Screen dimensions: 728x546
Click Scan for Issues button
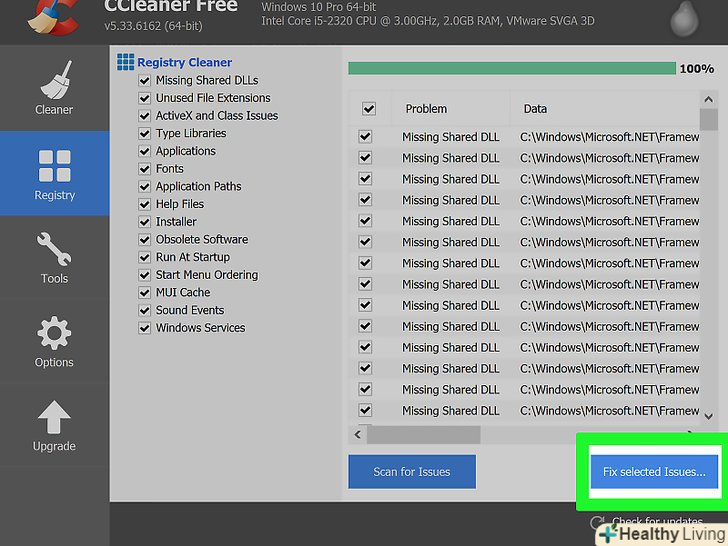point(412,472)
